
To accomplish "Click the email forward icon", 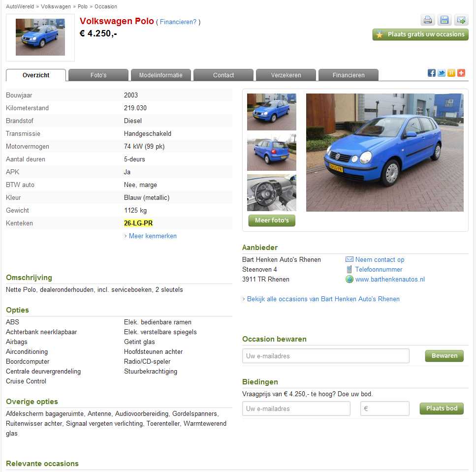I will point(461,20).
